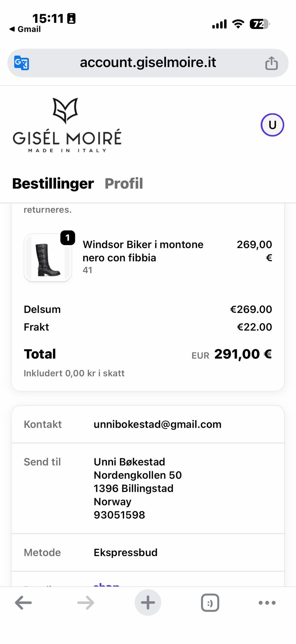
Task: Open the Windsor Biker boot thumbnail
Action: pyautogui.click(x=48, y=257)
